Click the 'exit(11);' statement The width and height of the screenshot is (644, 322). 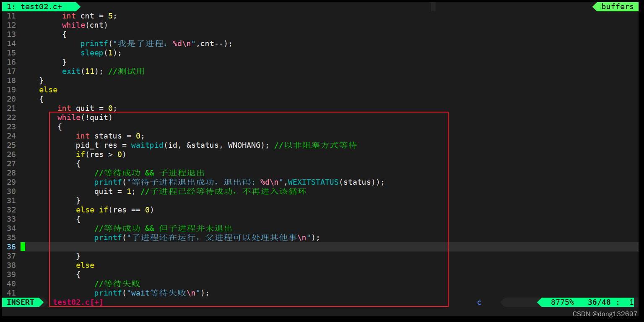point(83,71)
